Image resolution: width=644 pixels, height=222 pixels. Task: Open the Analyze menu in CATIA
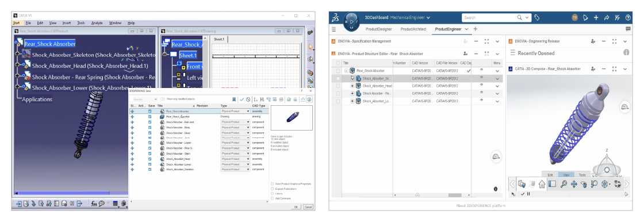pyautogui.click(x=97, y=23)
